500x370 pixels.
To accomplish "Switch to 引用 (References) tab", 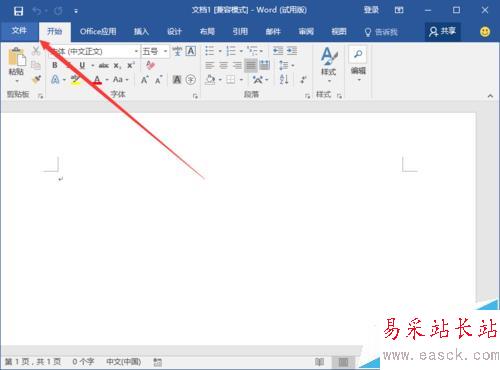I will [x=240, y=32].
